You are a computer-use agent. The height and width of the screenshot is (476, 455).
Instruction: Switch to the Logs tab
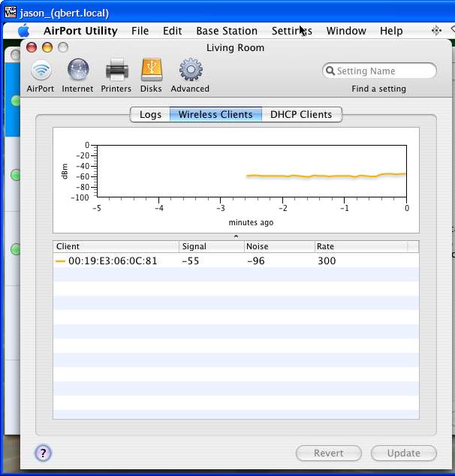click(x=150, y=114)
